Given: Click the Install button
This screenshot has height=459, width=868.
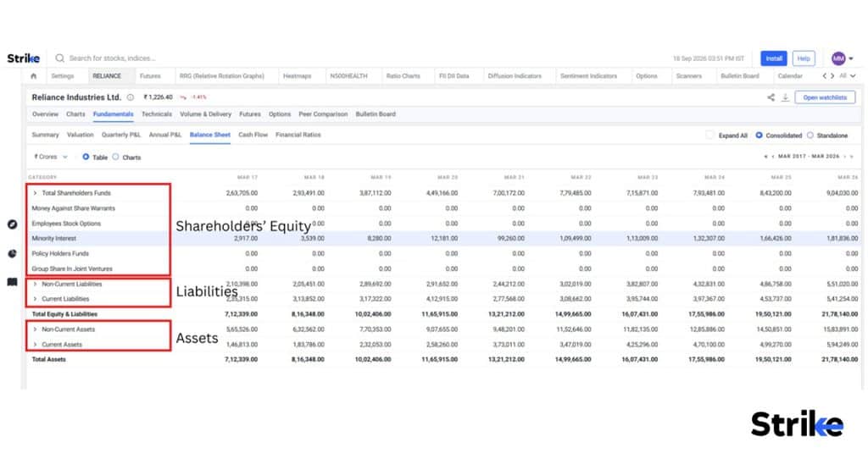Looking at the screenshot, I should coord(773,58).
